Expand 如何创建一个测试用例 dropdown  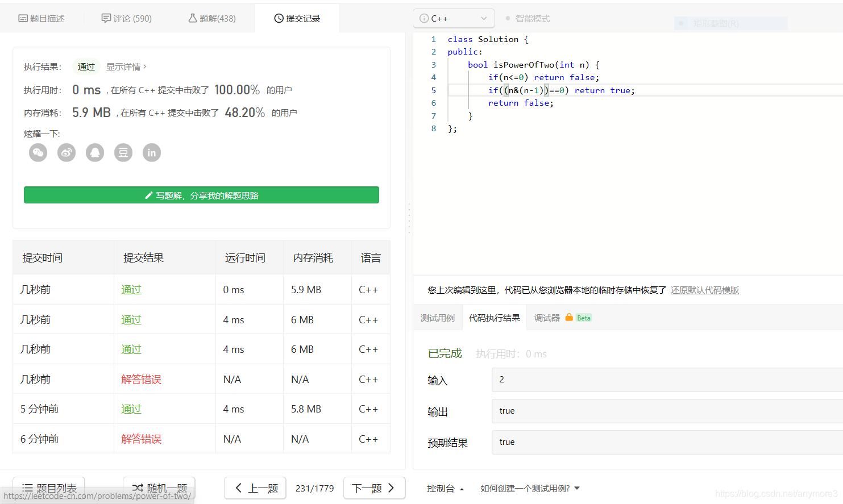(529, 488)
